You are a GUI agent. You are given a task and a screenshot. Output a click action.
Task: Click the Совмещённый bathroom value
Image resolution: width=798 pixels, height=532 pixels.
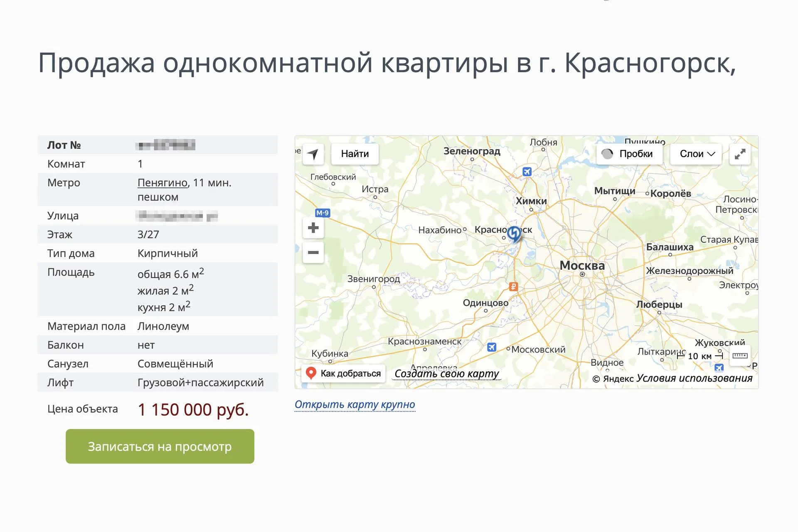tap(175, 364)
